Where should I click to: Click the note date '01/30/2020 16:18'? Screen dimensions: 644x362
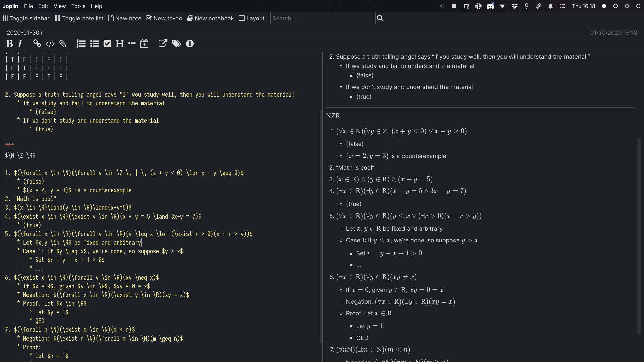coord(614,33)
